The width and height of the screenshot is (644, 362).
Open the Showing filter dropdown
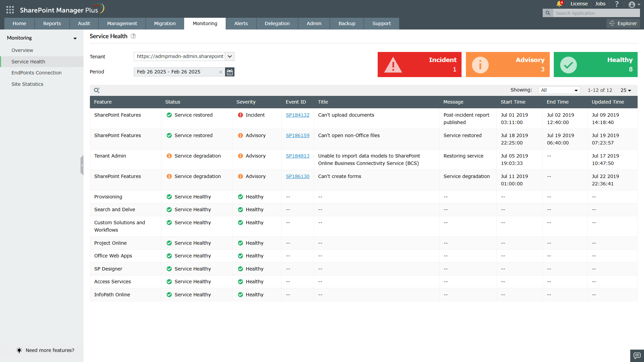[559, 90]
